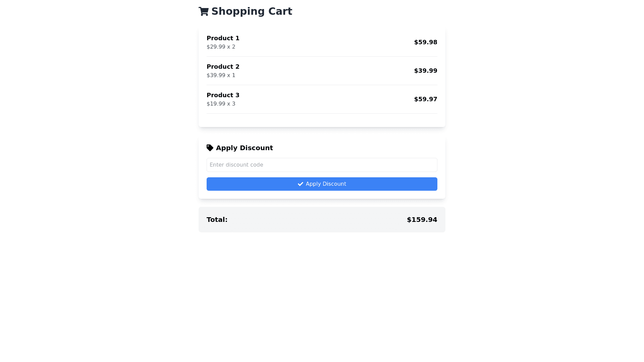644x362 pixels.
Task: Click the $59.97 line total
Action: coord(425,99)
